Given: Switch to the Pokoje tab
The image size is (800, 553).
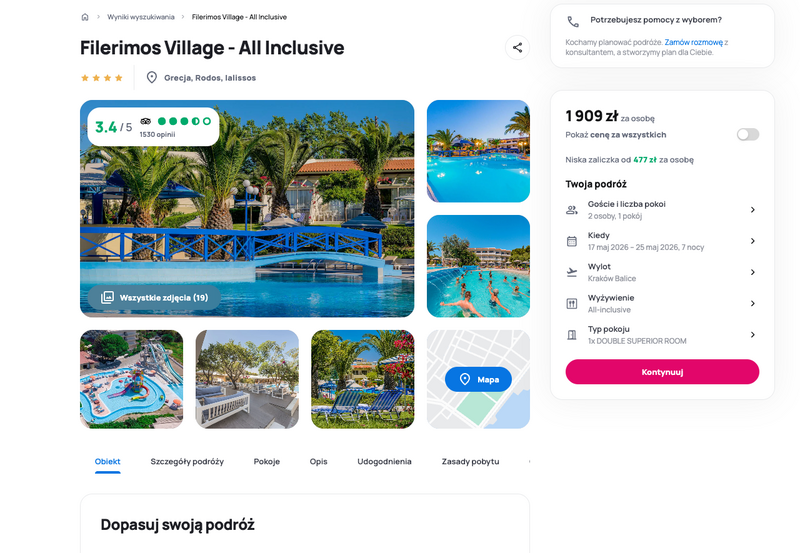Looking at the screenshot, I should click(x=267, y=461).
